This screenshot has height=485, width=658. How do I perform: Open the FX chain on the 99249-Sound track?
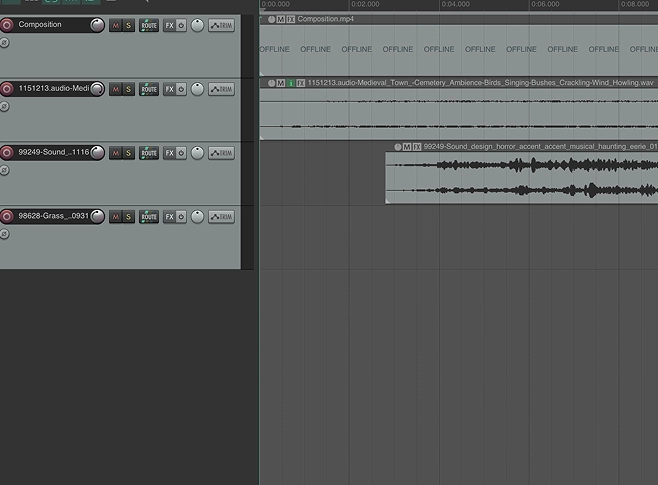click(x=169, y=153)
